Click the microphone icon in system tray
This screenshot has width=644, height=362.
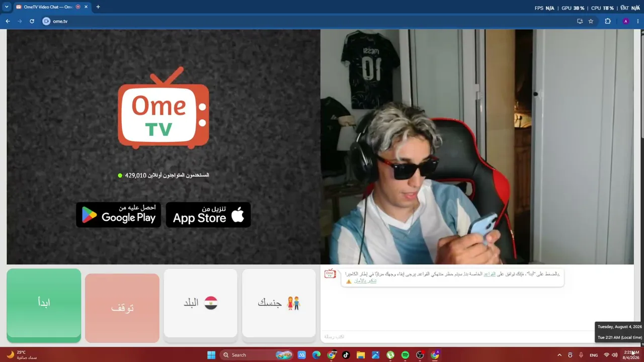pos(581,355)
